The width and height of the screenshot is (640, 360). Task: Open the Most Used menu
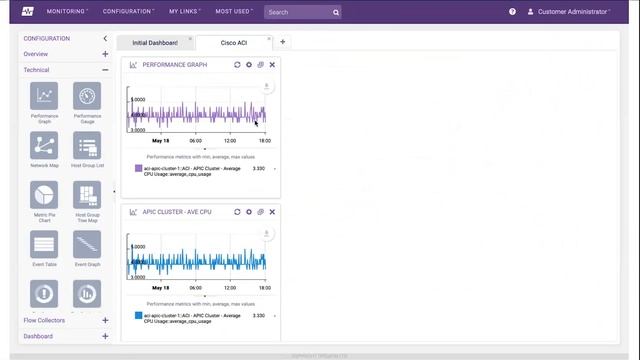click(234, 11)
